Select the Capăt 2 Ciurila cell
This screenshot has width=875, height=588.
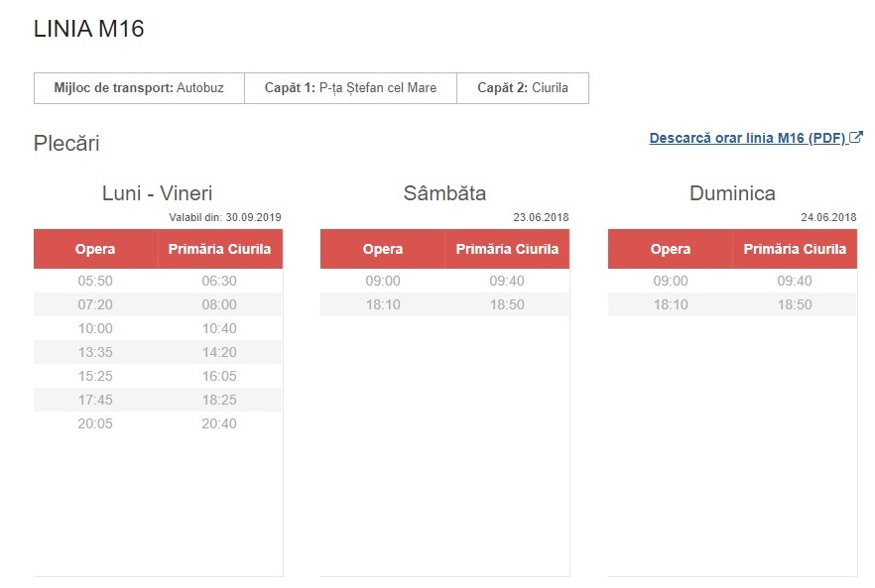click(x=523, y=88)
